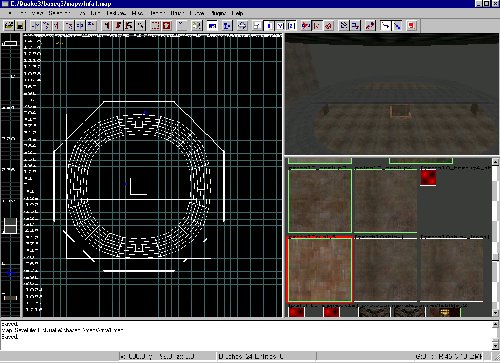This screenshot has height=363, width=500.
Task: Click the brush marker in Z window
Action: [10, 226]
